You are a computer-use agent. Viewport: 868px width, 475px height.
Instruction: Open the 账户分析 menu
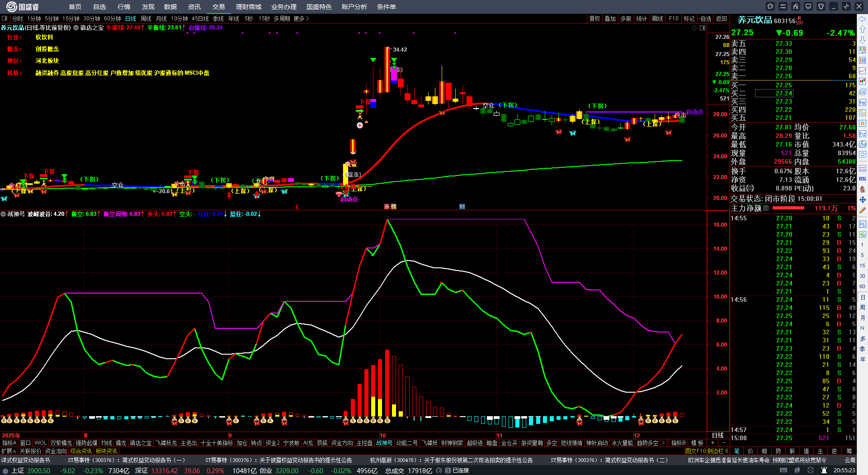coord(354,7)
